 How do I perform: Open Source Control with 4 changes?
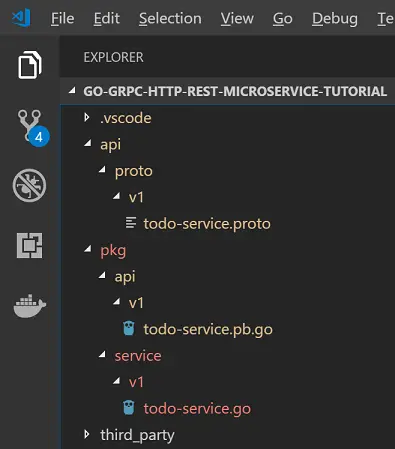pyautogui.click(x=33, y=128)
